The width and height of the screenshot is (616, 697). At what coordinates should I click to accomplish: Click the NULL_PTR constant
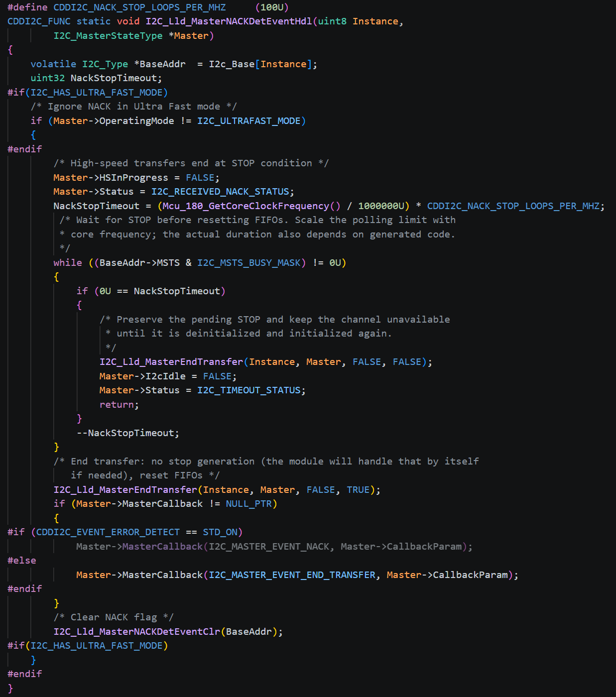[x=249, y=504]
